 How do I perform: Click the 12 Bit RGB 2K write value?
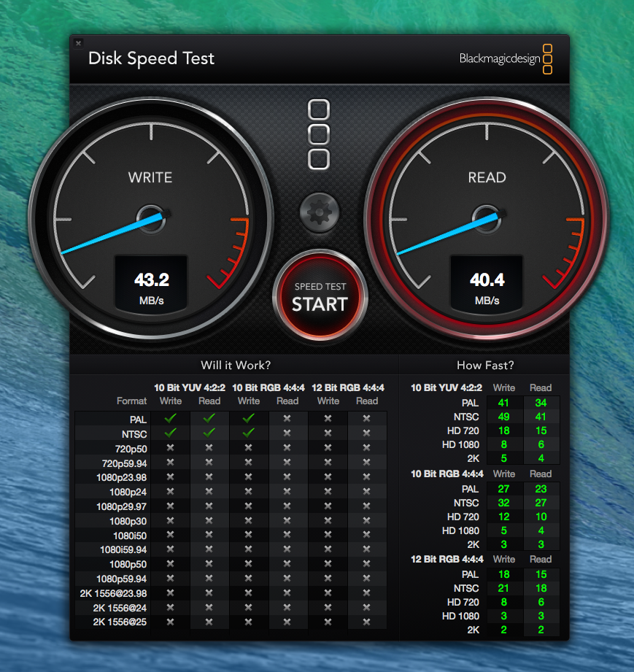[503, 630]
